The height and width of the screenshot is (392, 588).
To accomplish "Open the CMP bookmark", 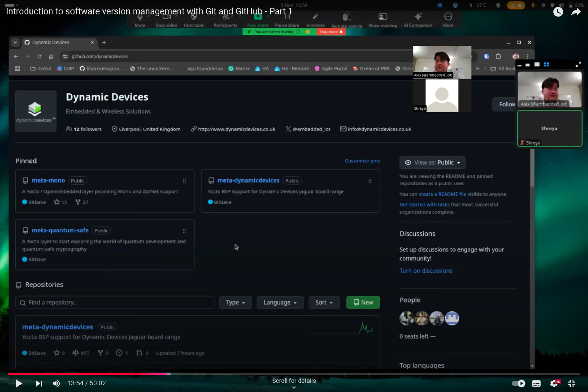I will 66,69.
